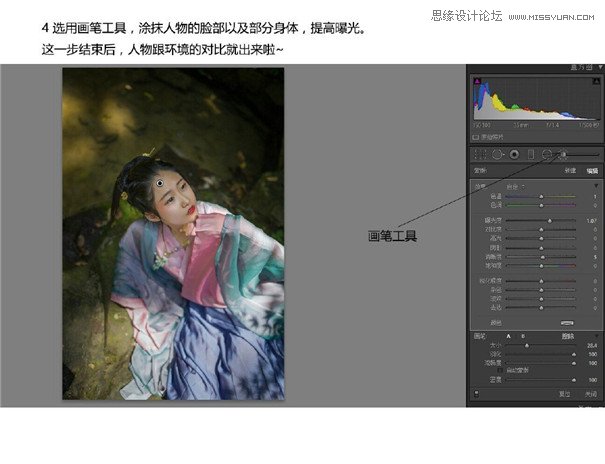Click the histogram graph
This screenshot has height=464, width=605.
tap(536, 99)
